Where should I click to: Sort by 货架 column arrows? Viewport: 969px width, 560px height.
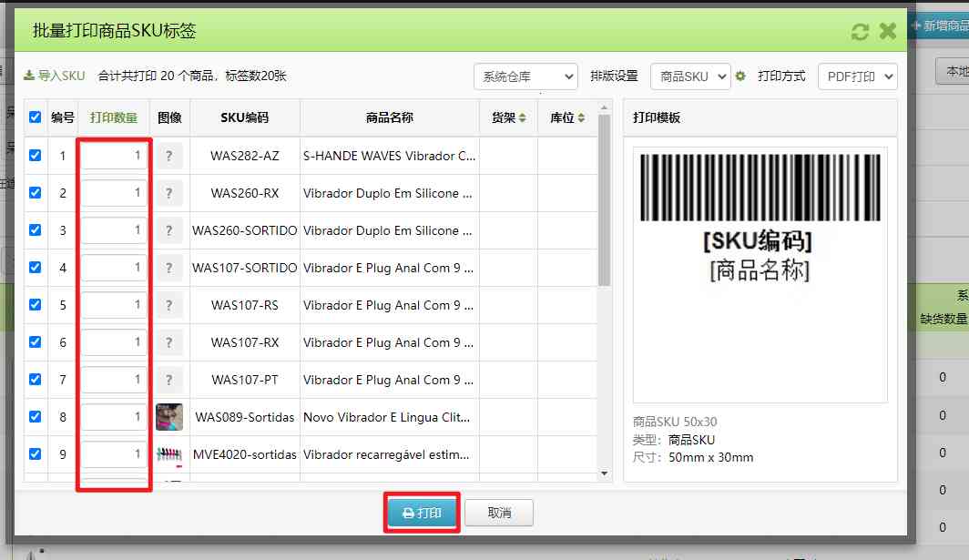point(523,118)
